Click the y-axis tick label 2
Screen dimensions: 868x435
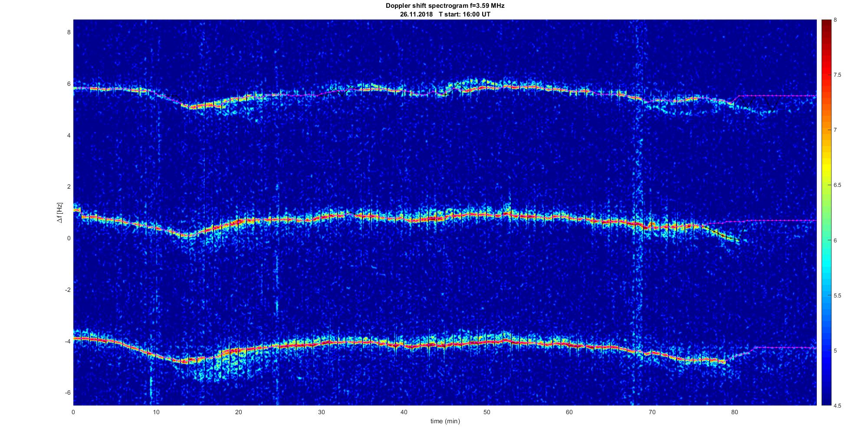coord(69,186)
